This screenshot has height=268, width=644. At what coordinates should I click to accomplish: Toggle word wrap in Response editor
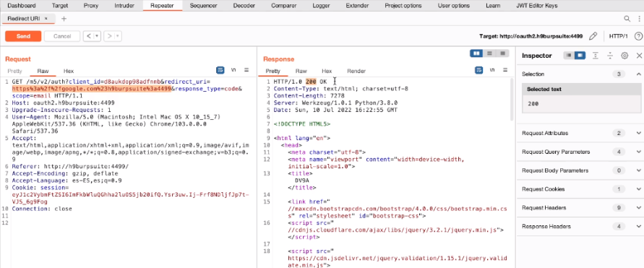(x=478, y=70)
